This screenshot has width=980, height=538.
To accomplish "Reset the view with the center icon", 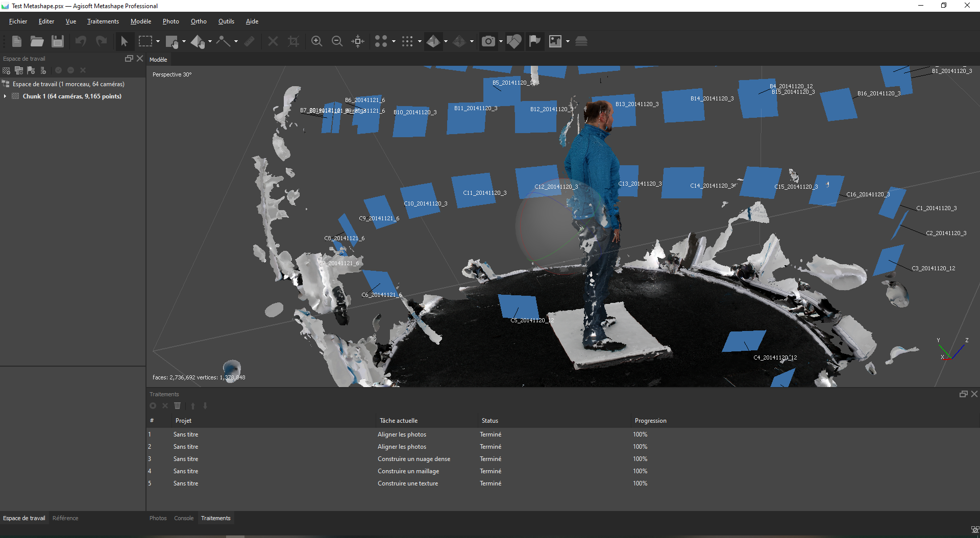I will 358,41.
